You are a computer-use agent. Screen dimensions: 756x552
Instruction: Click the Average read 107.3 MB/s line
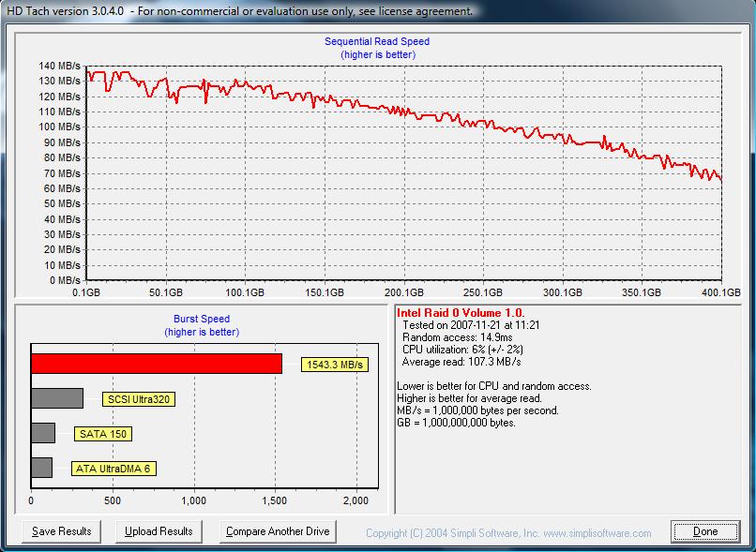(461, 361)
